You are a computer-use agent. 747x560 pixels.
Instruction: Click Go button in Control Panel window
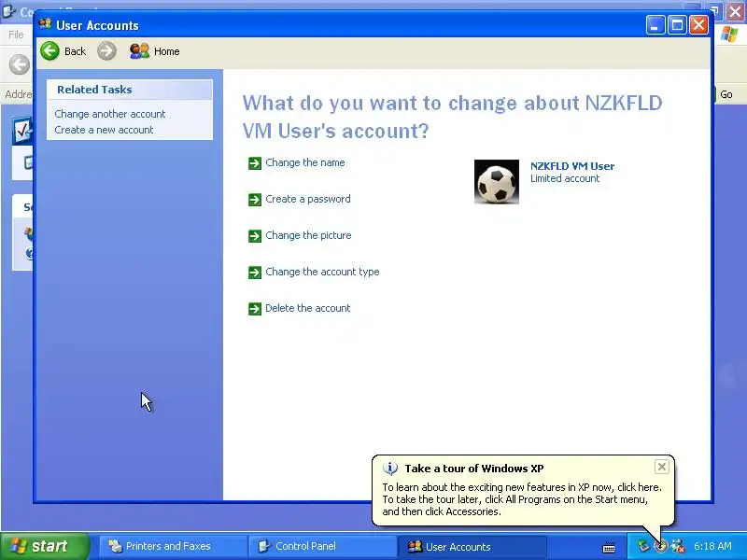726,94
